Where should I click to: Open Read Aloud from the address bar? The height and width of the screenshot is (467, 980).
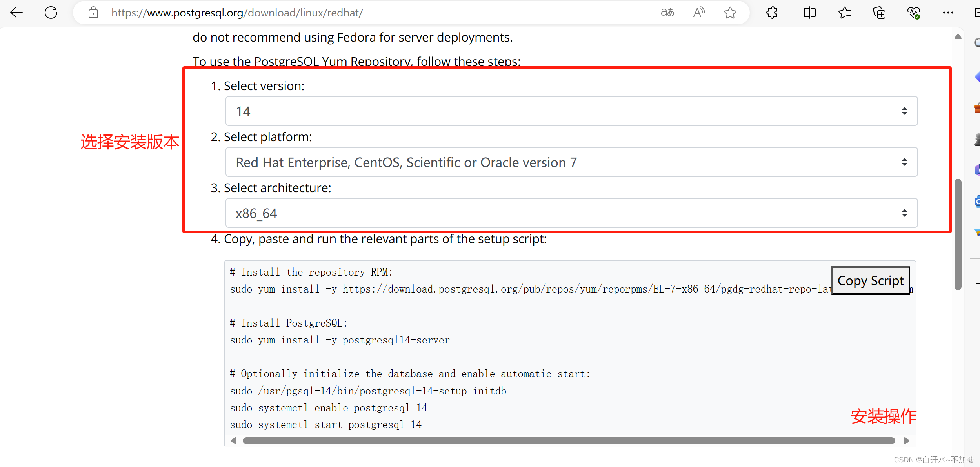[699, 13]
